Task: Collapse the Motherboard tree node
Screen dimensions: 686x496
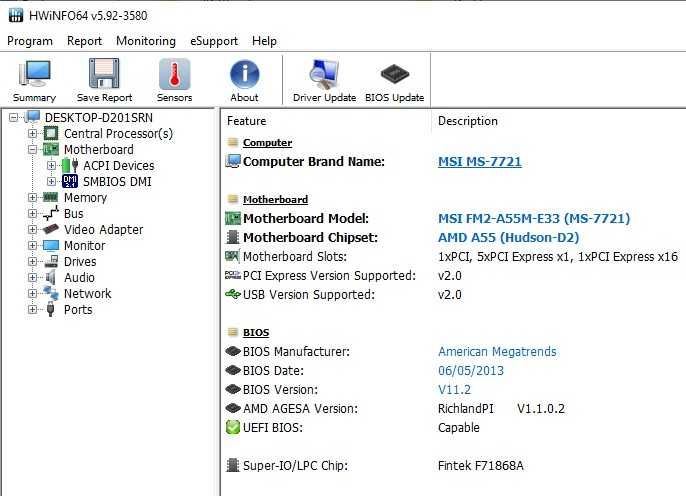Action: (32, 150)
